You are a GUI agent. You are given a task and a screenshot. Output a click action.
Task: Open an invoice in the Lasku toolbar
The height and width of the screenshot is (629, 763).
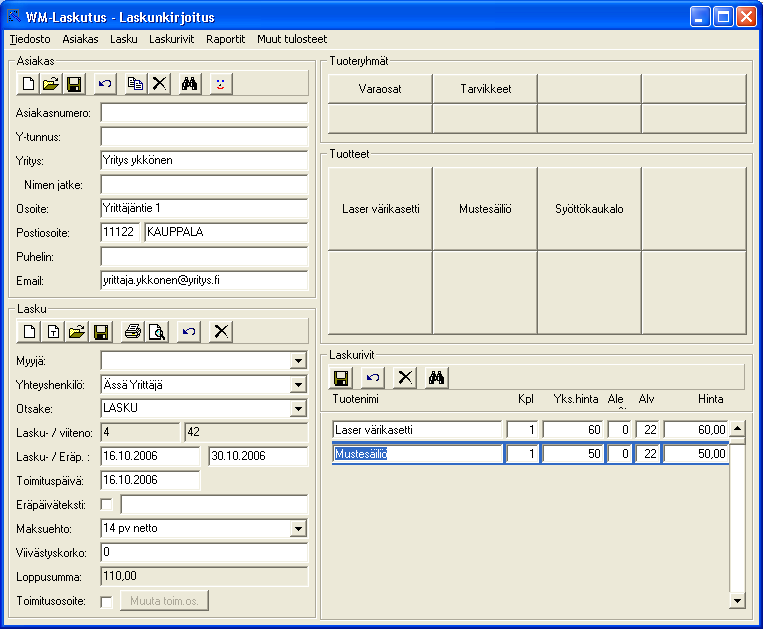(x=77, y=332)
